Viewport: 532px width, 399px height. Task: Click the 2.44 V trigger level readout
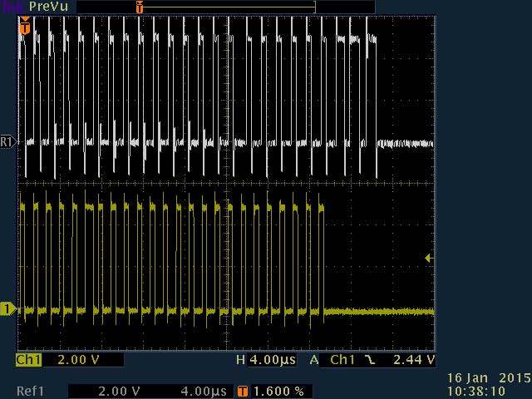414,360
